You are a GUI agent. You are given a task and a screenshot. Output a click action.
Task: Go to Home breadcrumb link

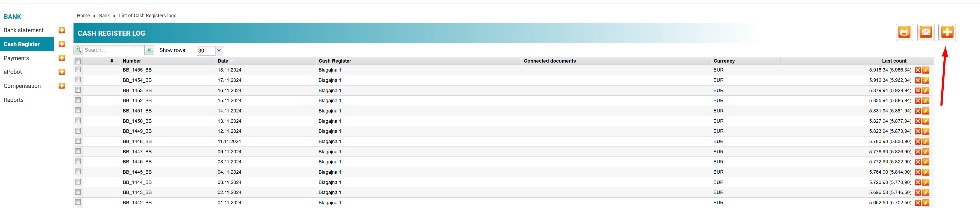coord(83,16)
